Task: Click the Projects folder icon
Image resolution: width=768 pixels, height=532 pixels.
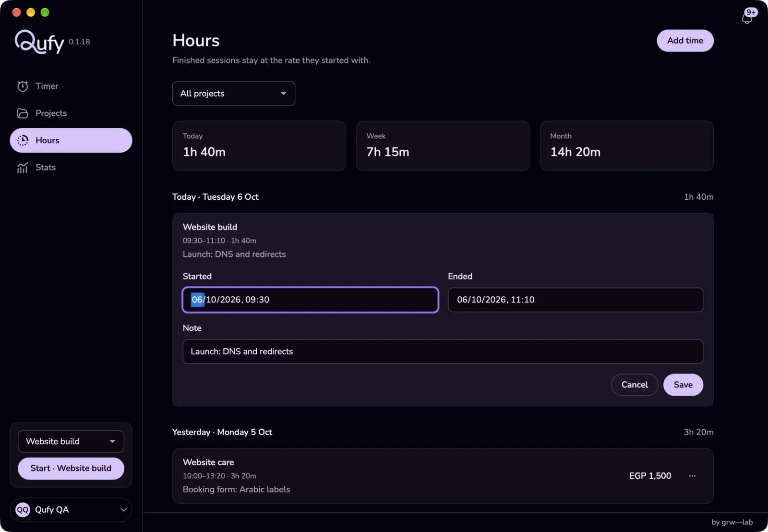Action: (23, 113)
